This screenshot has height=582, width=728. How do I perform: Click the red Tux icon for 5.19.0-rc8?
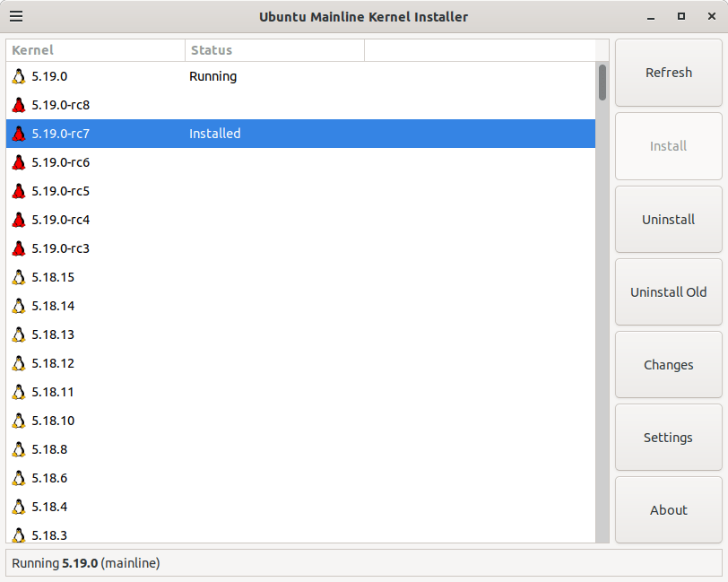[19, 105]
